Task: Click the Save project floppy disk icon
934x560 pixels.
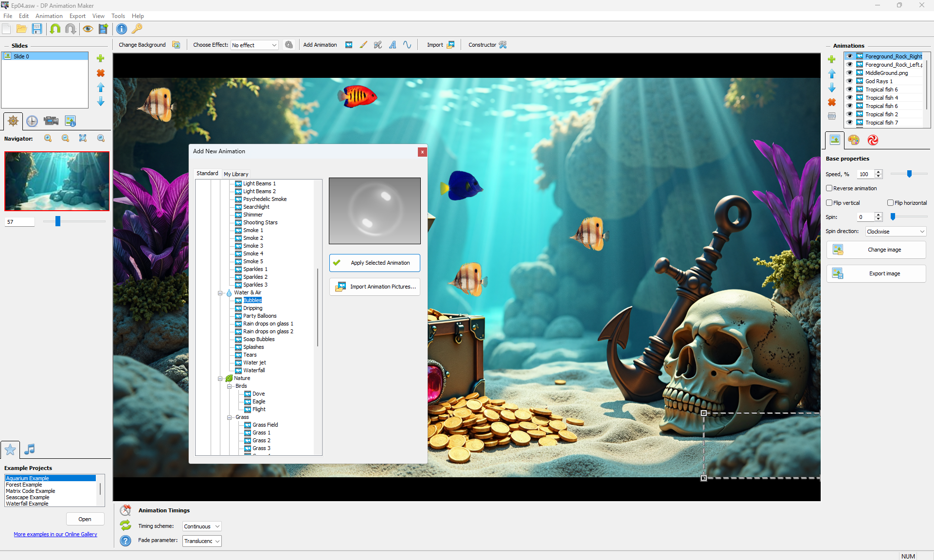Action: tap(37, 29)
